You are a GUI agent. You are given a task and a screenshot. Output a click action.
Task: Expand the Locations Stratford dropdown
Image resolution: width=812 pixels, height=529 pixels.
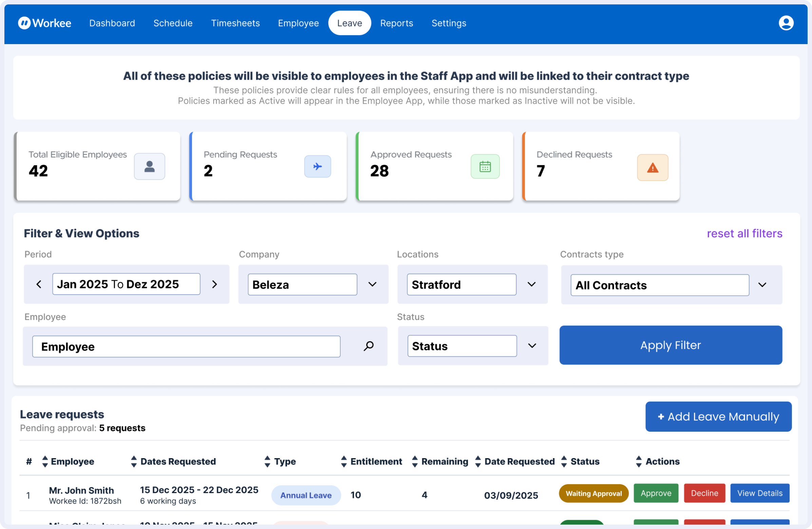531,284
